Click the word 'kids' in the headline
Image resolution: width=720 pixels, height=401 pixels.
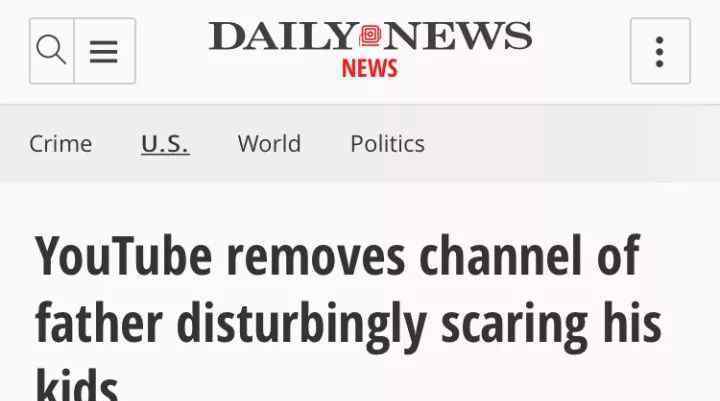point(77,385)
